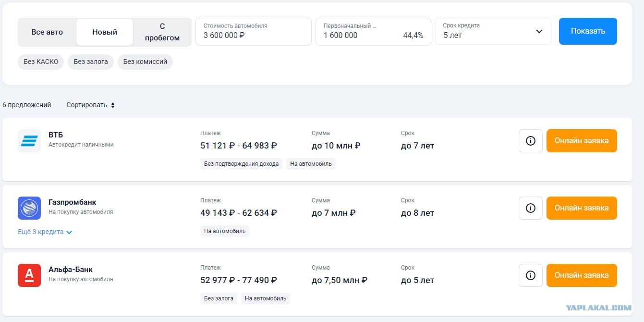644x322 pixels.
Task: Open info icon for the Alfa-Bank offer
Action: pyautogui.click(x=531, y=275)
